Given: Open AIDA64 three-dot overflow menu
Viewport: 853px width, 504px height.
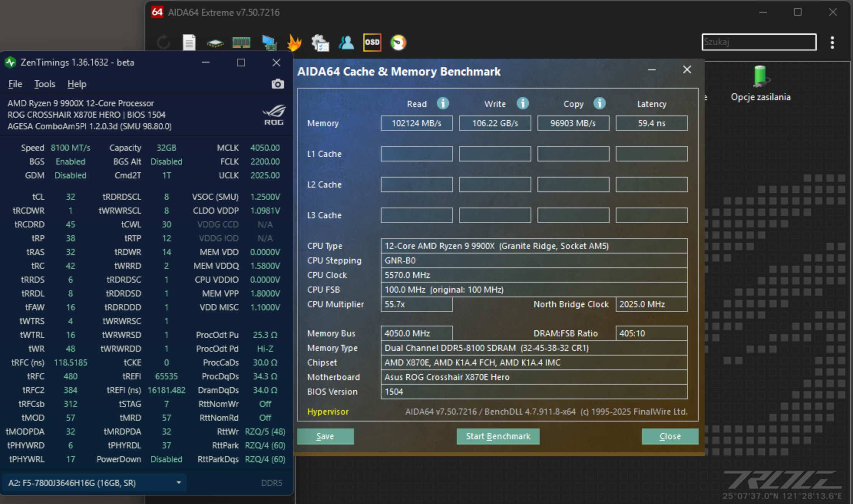Looking at the screenshot, I should coord(832,42).
